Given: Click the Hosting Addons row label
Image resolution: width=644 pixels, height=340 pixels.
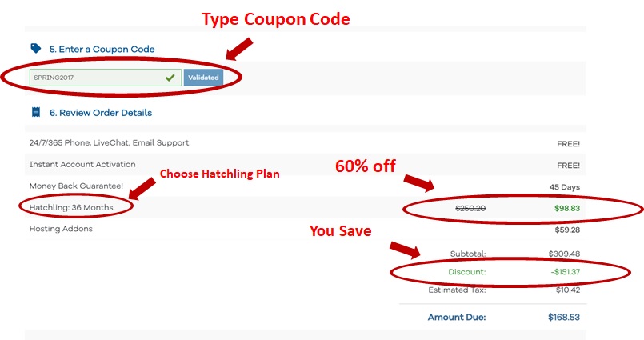Looking at the screenshot, I should [61, 229].
